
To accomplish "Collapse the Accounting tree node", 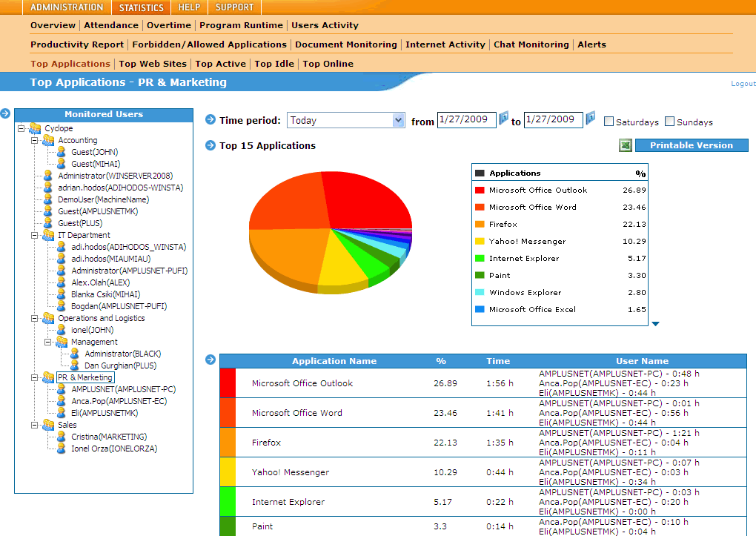I will [x=34, y=140].
